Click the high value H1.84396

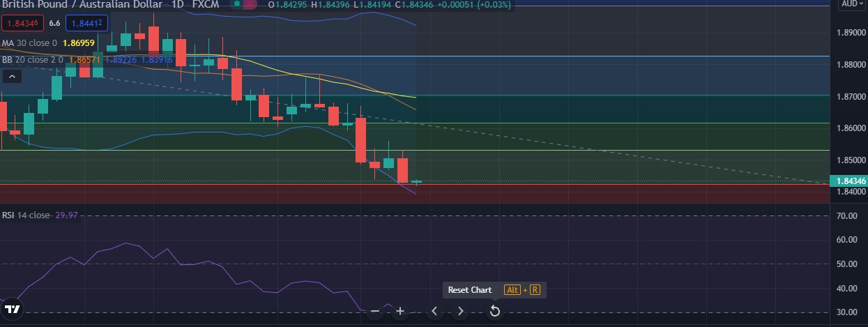coord(330,4)
